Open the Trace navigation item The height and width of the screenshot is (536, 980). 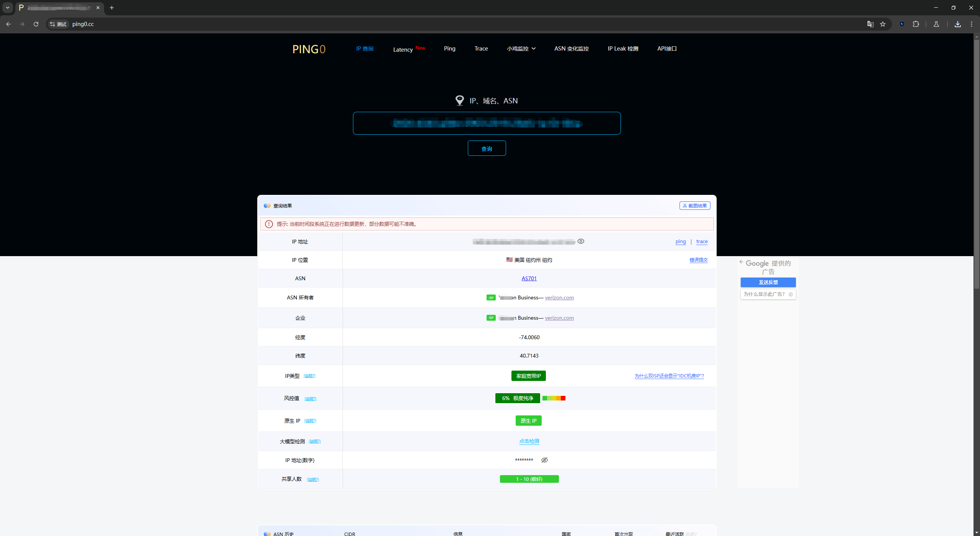481,49
